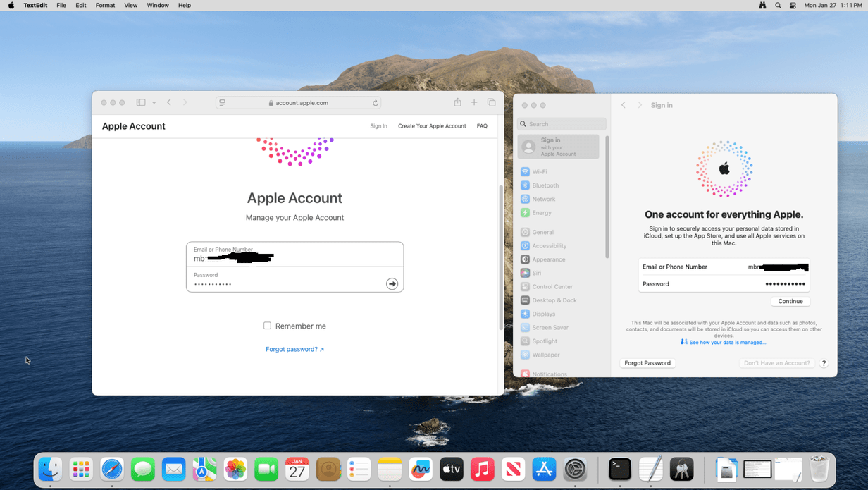This screenshot has height=490, width=868.
Task: Reload account.apple.com page
Action: pyautogui.click(x=376, y=103)
